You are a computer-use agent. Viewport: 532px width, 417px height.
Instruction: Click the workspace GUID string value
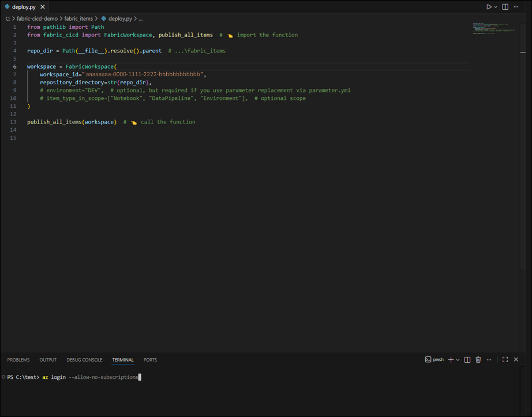[x=143, y=75]
